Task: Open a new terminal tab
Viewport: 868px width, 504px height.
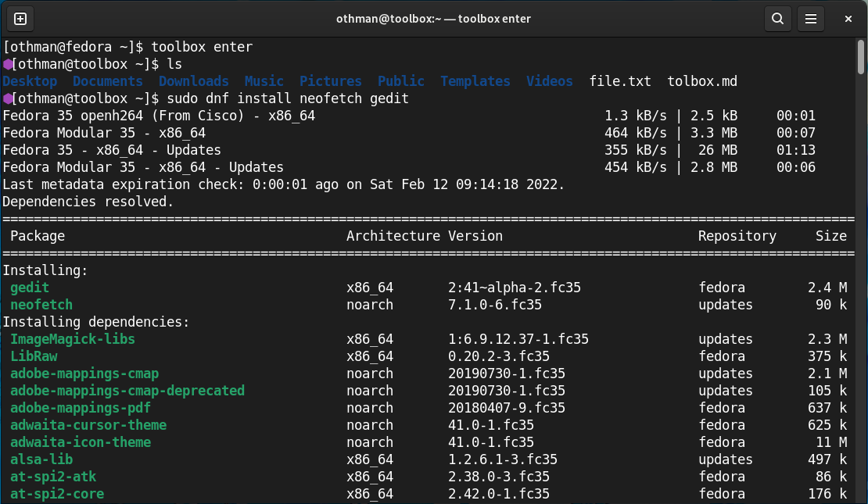Action: pyautogui.click(x=21, y=18)
